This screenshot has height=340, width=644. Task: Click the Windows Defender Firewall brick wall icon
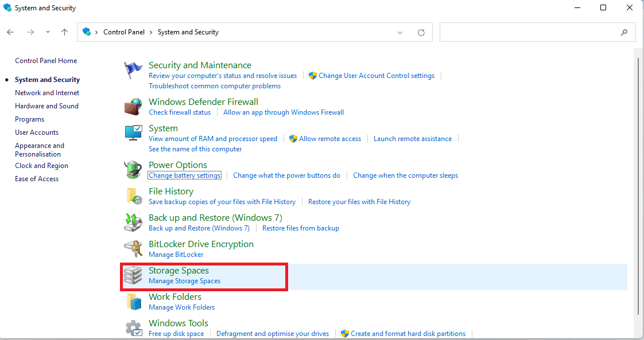coord(133,107)
